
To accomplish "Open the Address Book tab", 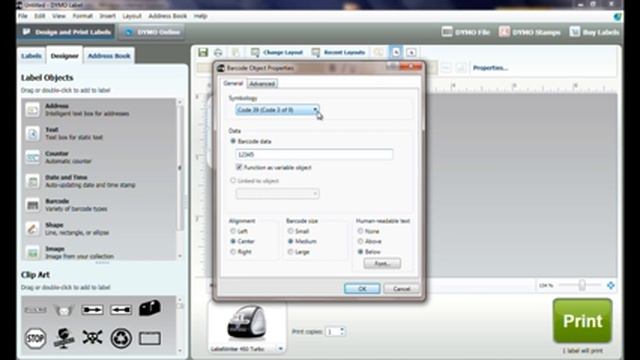I will pyautogui.click(x=109, y=56).
